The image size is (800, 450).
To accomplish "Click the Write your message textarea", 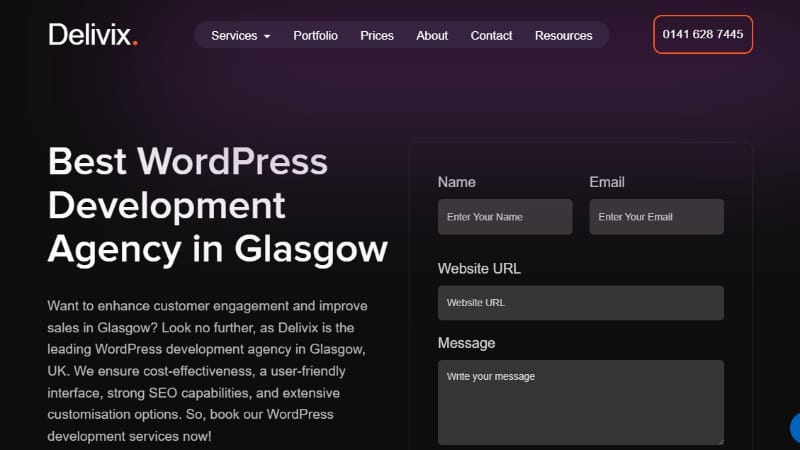I will click(581, 403).
